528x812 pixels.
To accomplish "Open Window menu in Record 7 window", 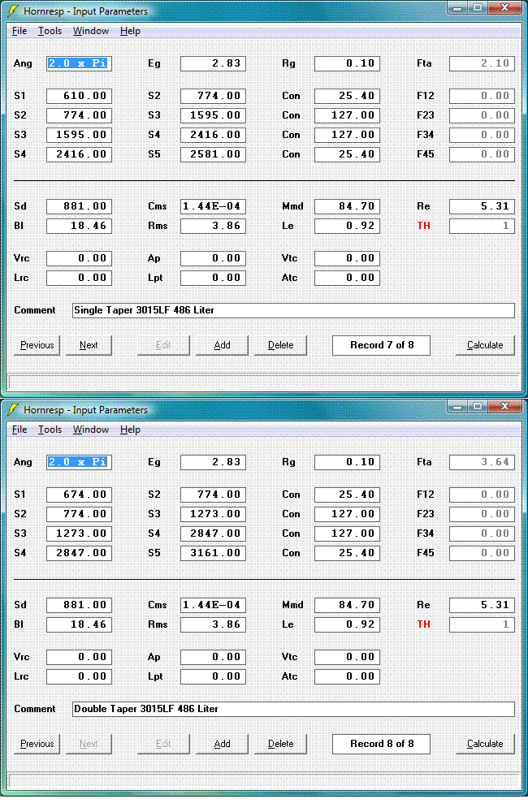I will click(x=91, y=31).
